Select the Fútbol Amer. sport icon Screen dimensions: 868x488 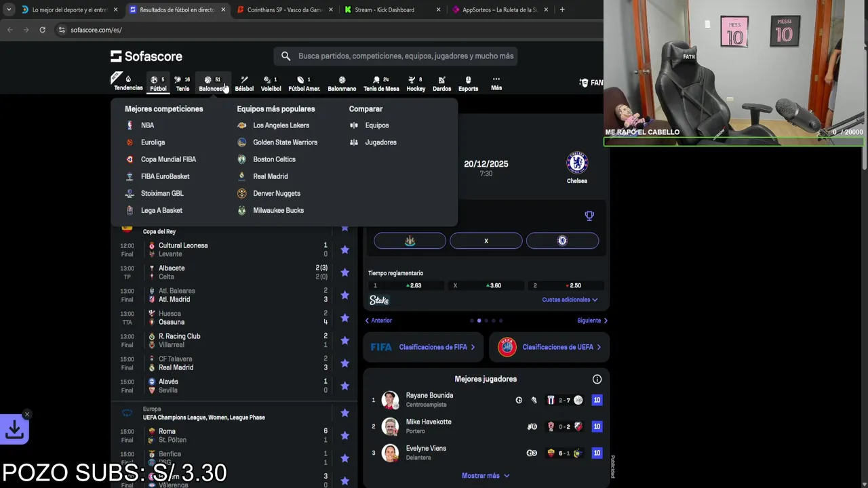(x=304, y=83)
